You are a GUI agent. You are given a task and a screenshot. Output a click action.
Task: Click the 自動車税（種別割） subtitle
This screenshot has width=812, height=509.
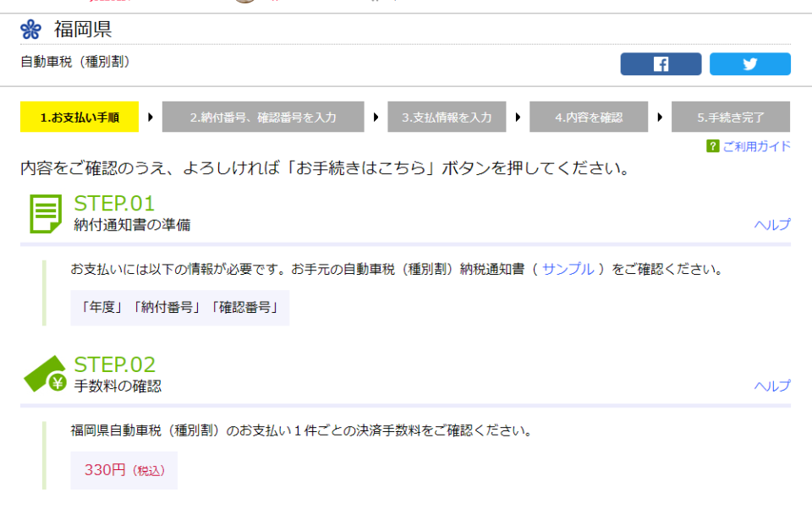pyautogui.click(x=75, y=62)
